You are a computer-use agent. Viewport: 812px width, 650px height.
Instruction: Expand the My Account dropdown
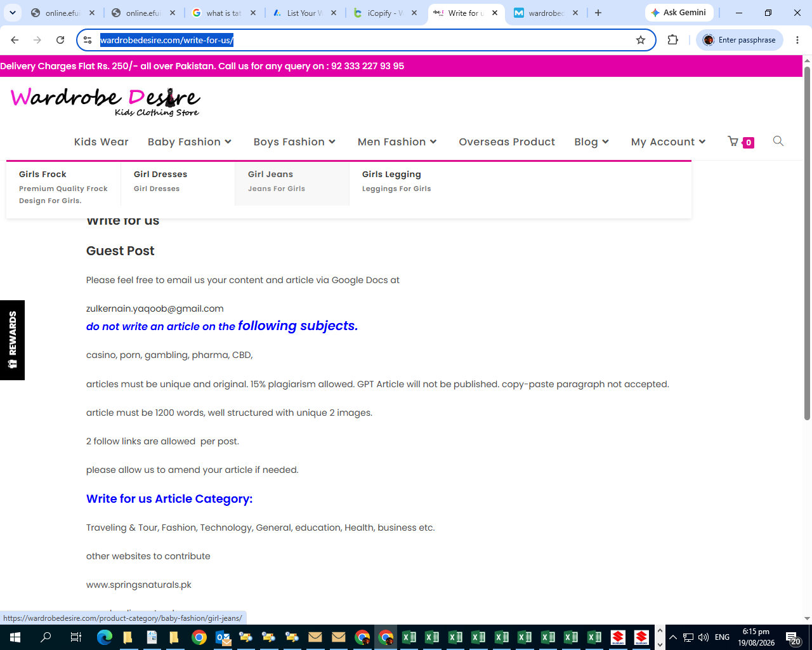point(668,142)
